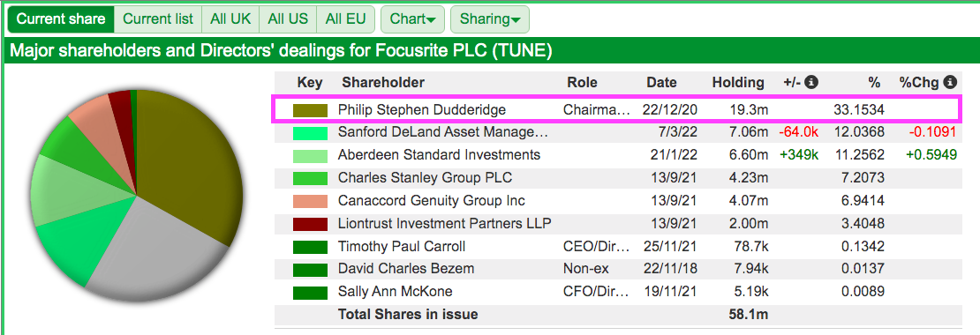Click Aberdeen Standard Investments shareholder name

click(439, 154)
